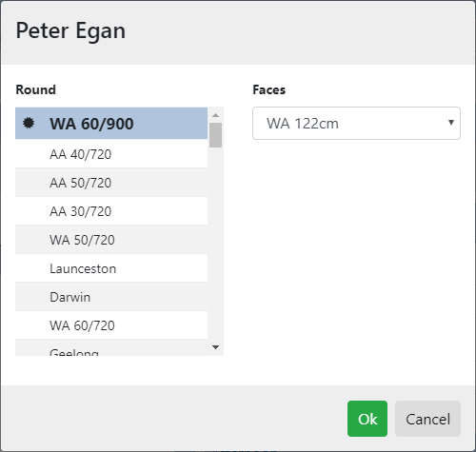The height and width of the screenshot is (452, 476).
Task: Choose the partially visible Geelong round
Action: pos(111,348)
